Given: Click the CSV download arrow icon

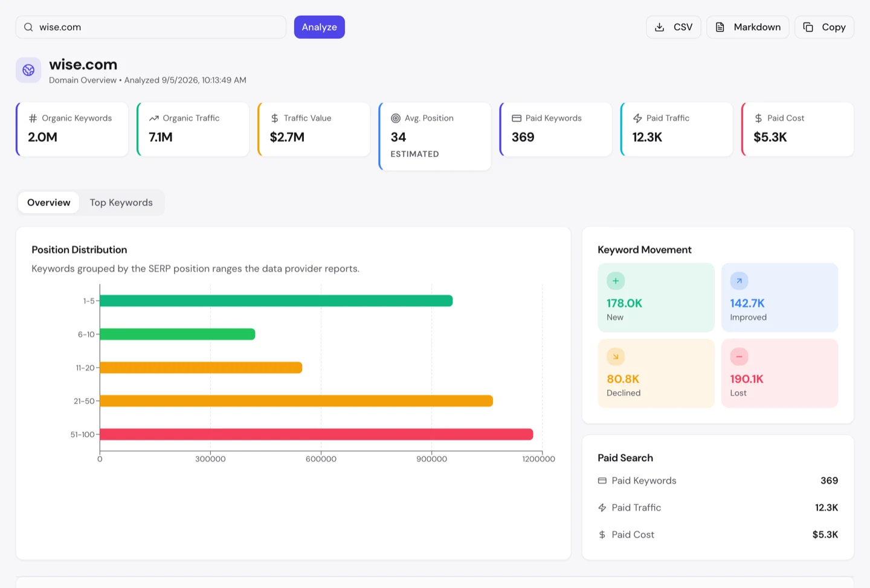Looking at the screenshot, I should [x=660, y=27].
